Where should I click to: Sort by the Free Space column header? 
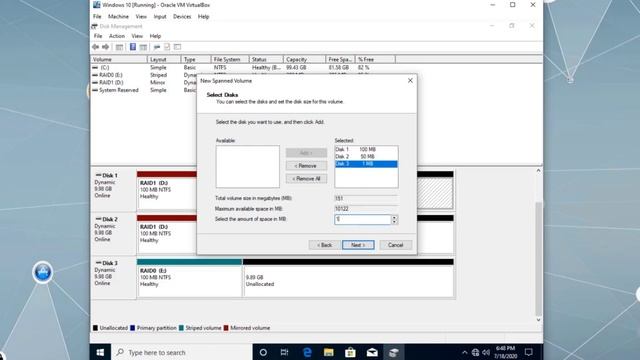coord(340,59)
